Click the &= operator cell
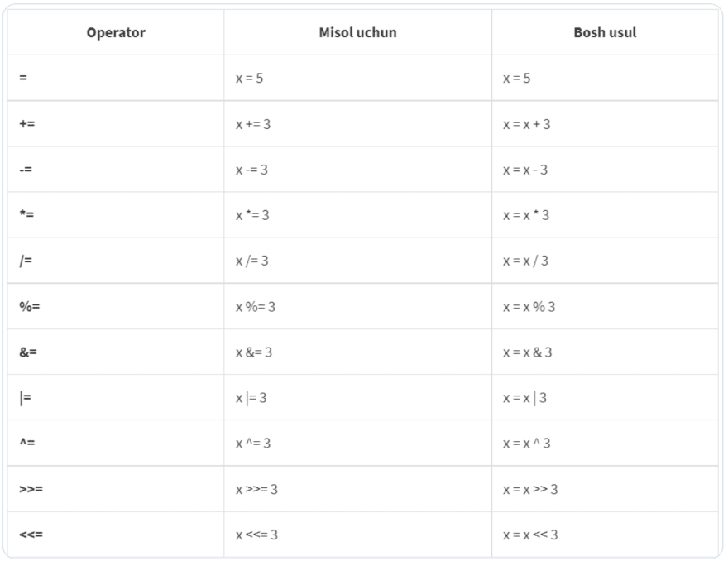 click(x=28, y=352)
